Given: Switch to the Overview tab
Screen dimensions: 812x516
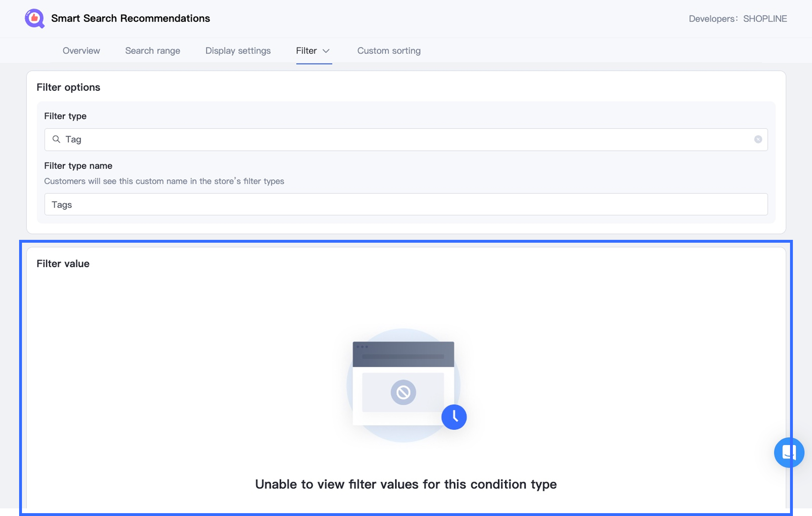Looking at the screenshot, I should point(81,51).
